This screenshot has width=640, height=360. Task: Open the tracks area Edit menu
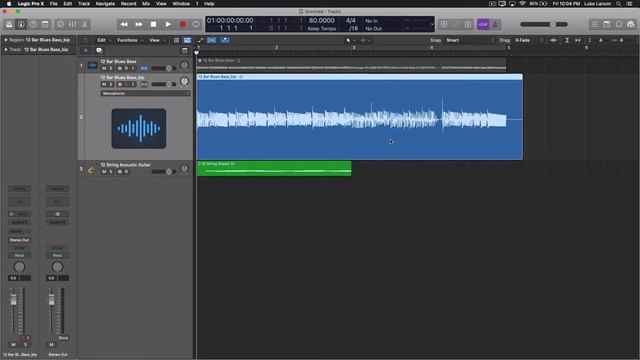coord(104,40)
